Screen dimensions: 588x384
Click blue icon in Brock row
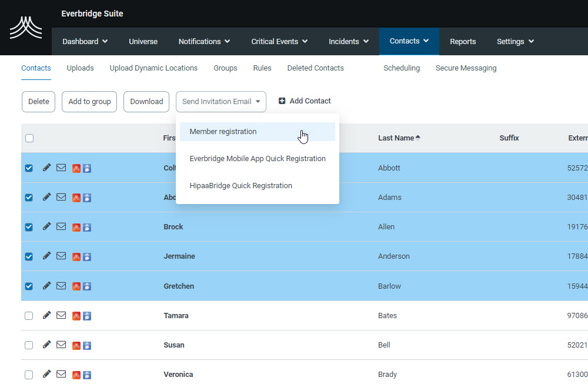87,227
